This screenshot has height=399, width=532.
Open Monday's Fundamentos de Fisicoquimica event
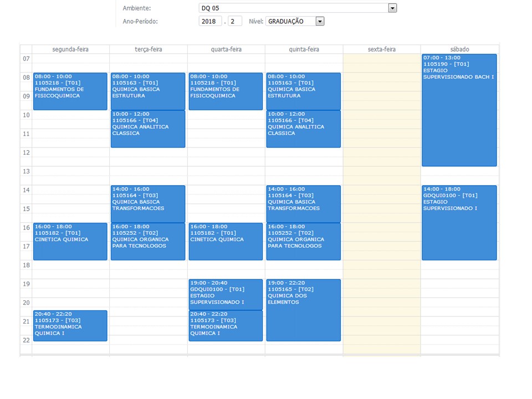70,91
